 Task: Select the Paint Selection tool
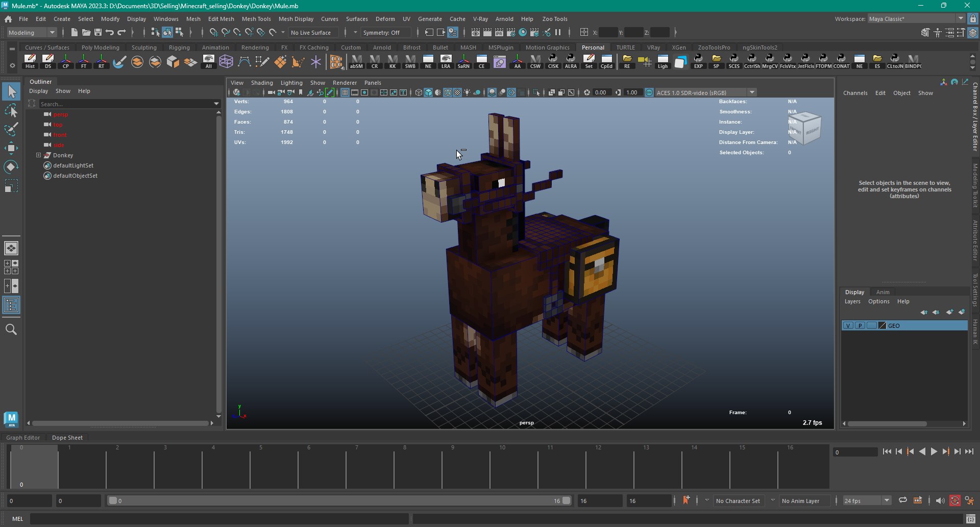click(11, 129)
